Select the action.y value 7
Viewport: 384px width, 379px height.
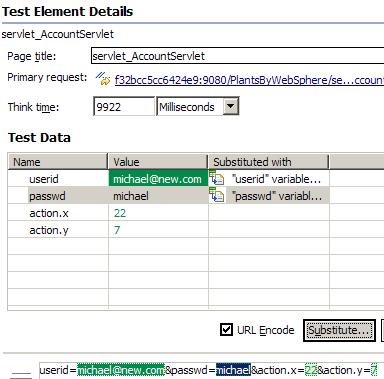coord(117,230)
